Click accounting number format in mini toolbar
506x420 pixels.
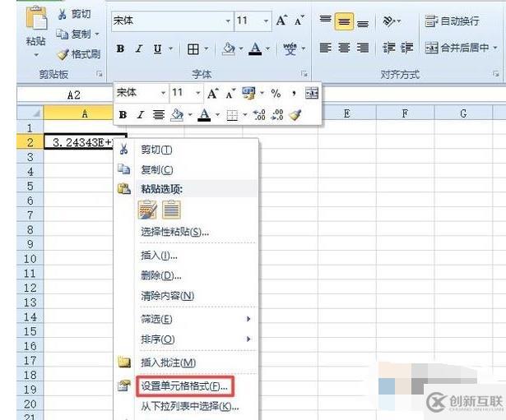[x=248, y=94]
